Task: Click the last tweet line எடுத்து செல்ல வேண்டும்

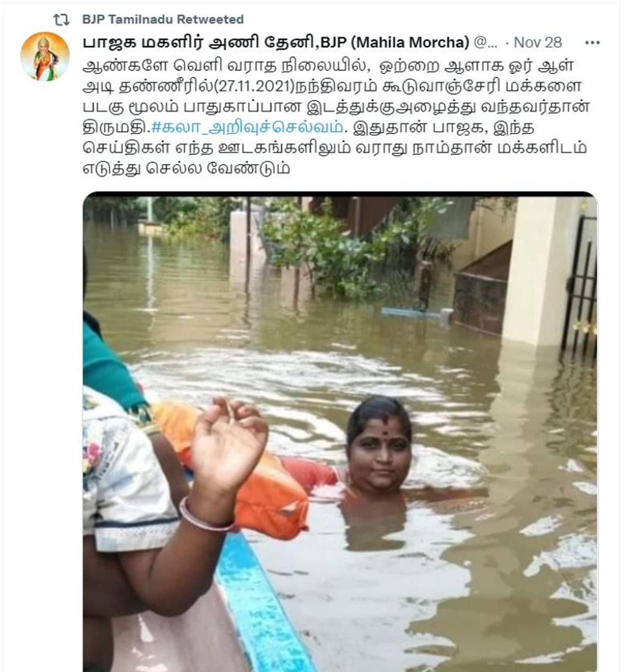Action: 186,168
